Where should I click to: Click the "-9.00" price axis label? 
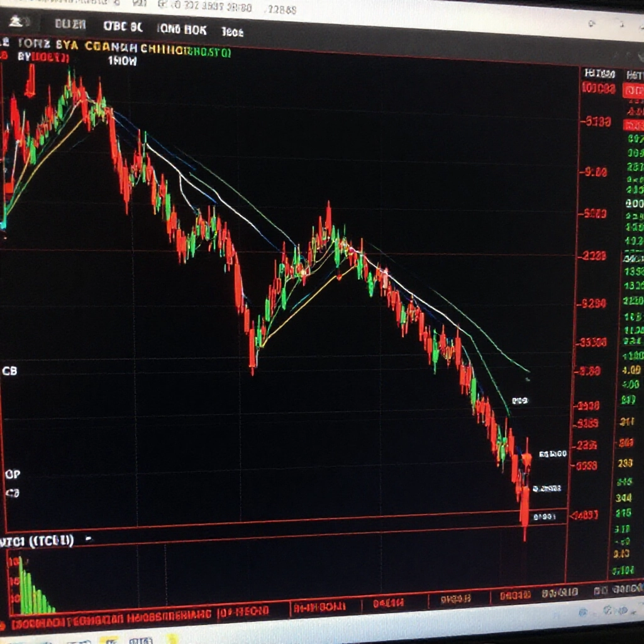click(593, 172)
